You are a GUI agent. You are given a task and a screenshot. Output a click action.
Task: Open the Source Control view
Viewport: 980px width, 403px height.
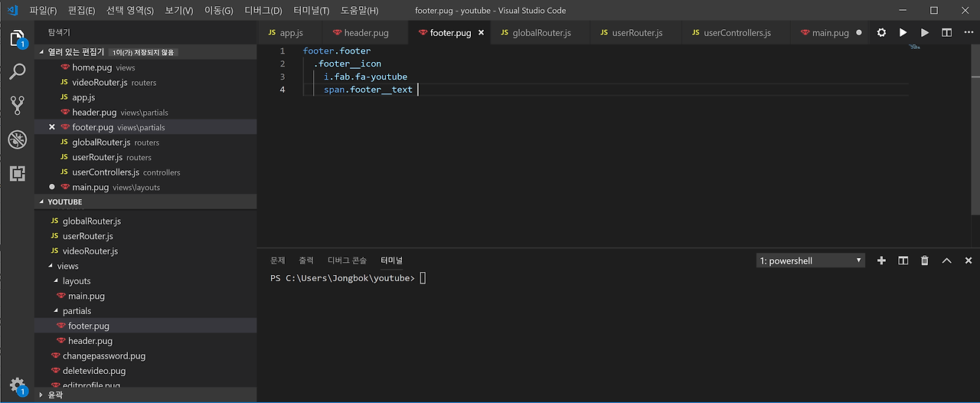pyautogui.click(x=17, y=105)
